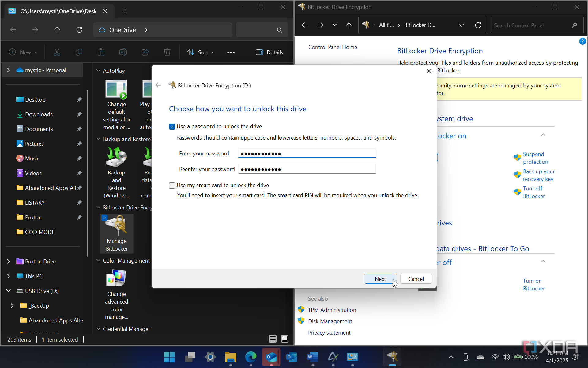Cancel the BitLocker Drive Encryption dialog

pyautogui.click(x=416, y=279)
